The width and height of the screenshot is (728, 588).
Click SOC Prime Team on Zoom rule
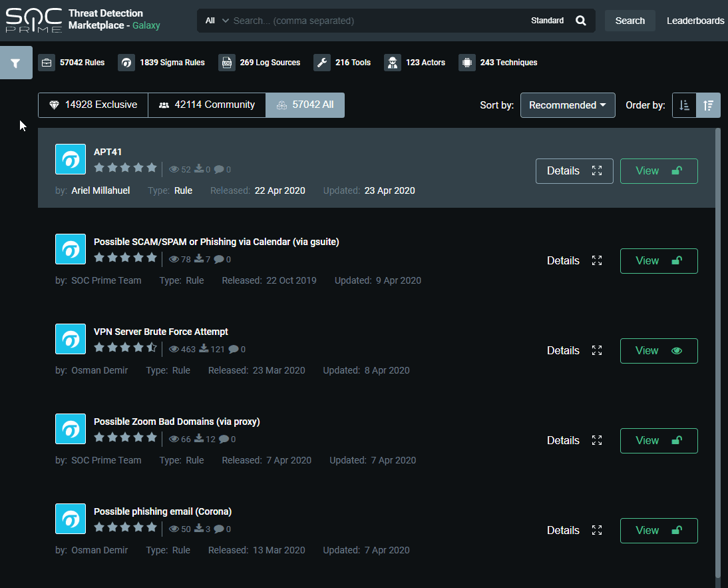(106, 460)
